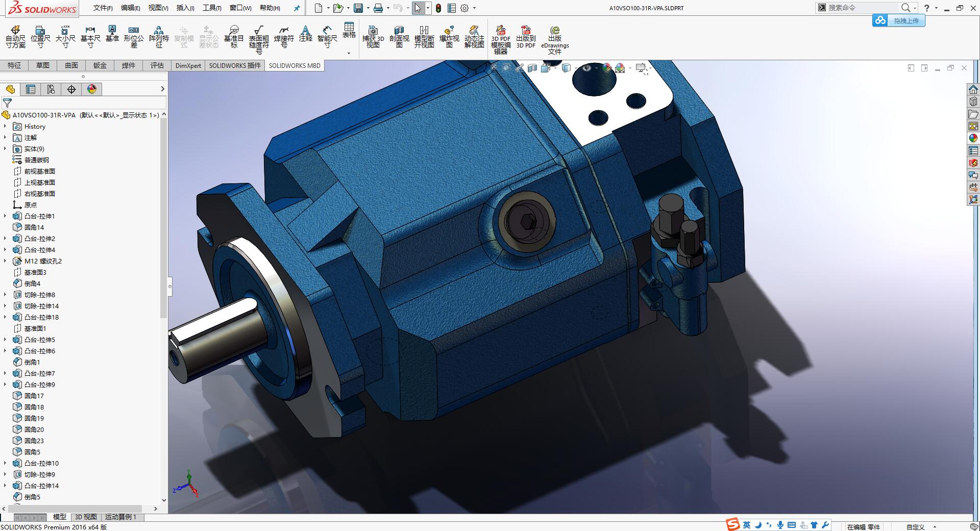Open the SOLIDWORKS Resources home tab
This screenshot has height=531, width=980.
click(973, 89)
